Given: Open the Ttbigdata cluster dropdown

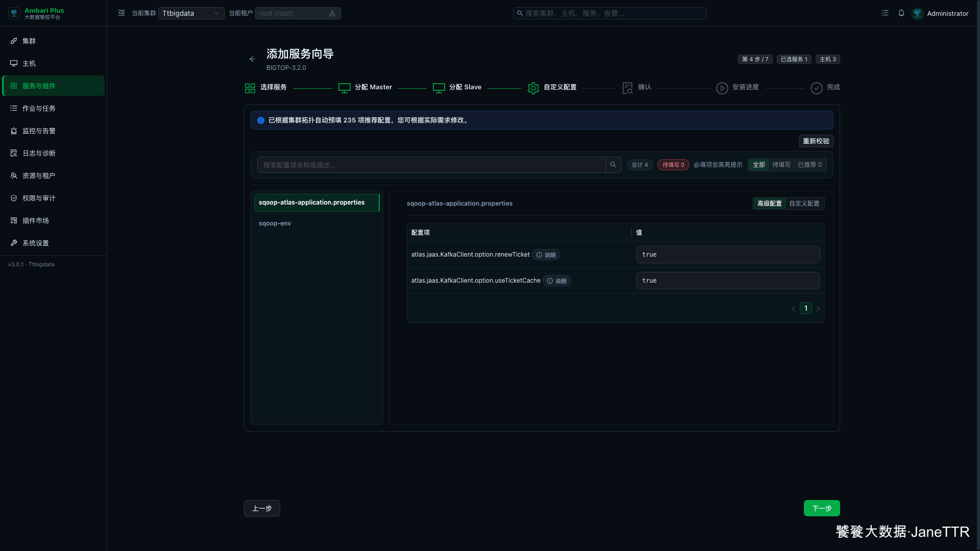Looking at the screenshot, I should click(191, 13).
